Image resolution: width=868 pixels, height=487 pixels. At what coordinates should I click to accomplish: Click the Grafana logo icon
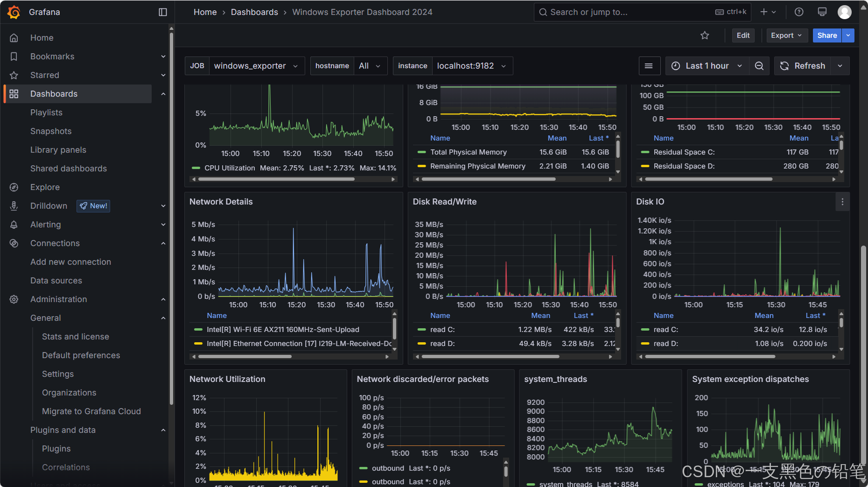[14, 12]
